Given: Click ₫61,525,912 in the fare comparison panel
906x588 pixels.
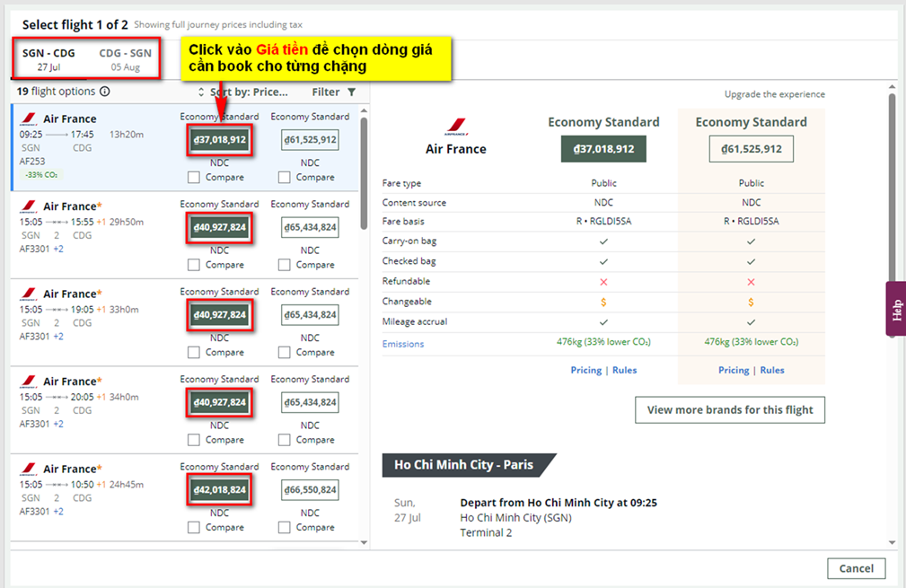Looking at the screenshot, I should coord(752,149).
